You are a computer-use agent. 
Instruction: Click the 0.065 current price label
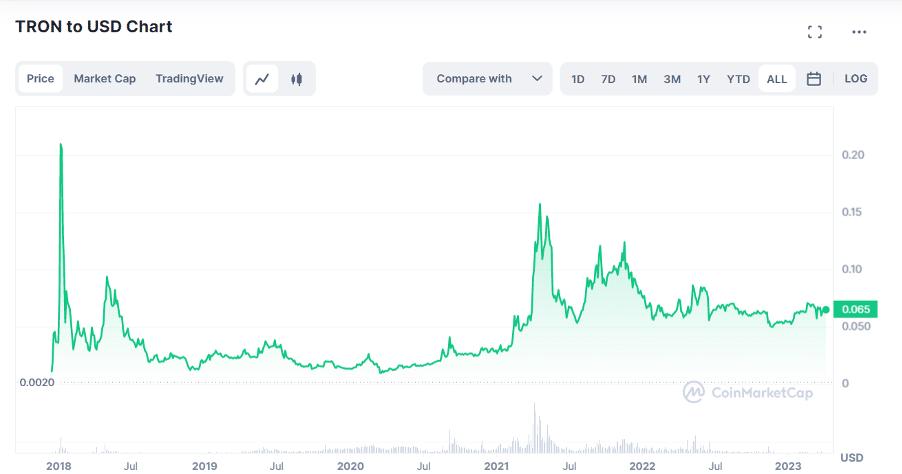855,309
